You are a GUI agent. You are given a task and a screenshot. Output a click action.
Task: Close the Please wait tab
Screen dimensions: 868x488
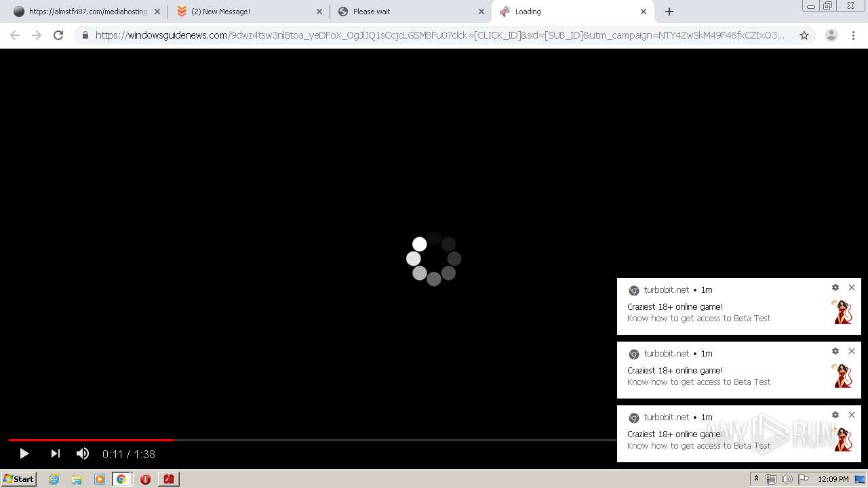tap(481, 12)
